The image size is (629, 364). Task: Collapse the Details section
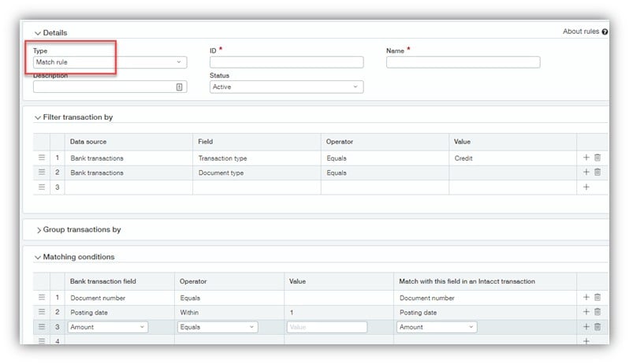(x=38, y=33)
